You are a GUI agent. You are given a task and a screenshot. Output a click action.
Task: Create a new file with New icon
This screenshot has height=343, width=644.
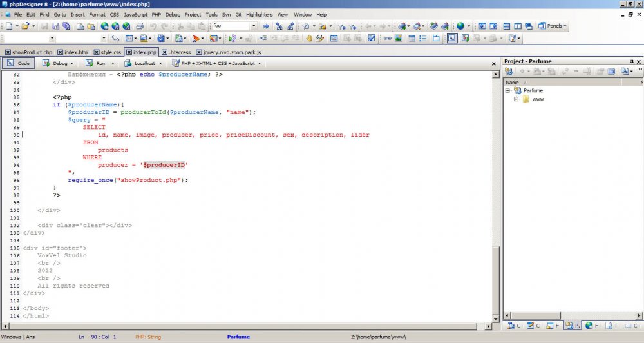click(9, 26)
